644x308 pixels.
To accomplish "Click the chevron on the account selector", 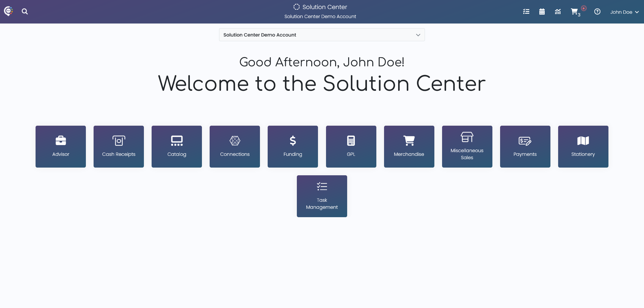I will click(418, 35).
